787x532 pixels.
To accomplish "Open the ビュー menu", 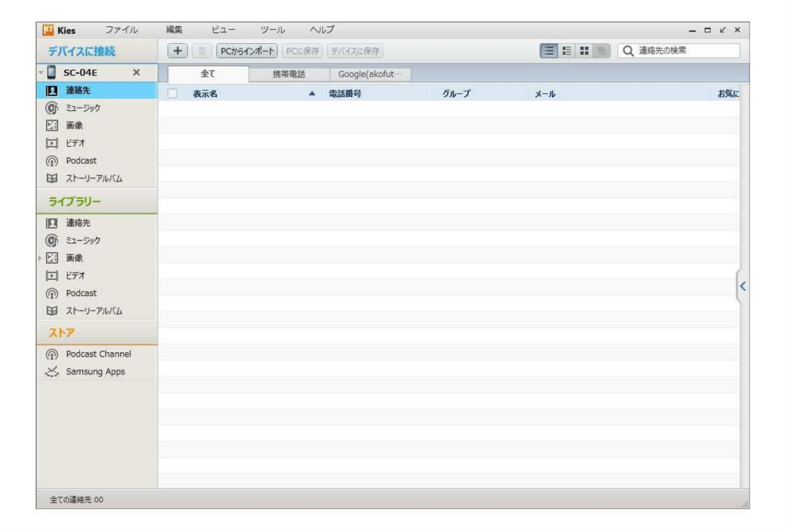I will pos(223,30).
